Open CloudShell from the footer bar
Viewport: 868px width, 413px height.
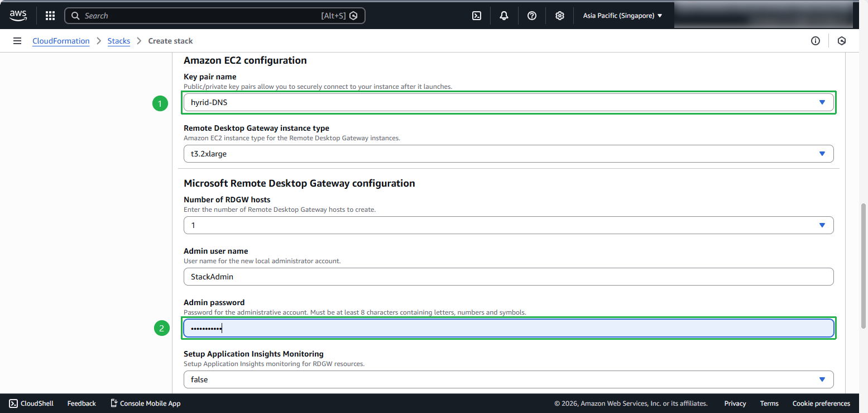31,403
